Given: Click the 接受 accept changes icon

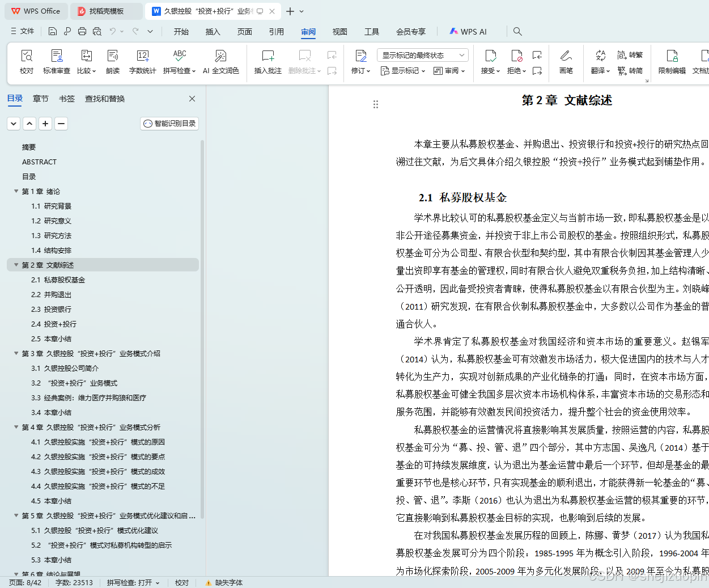Looking at the screenshot, I should (490, 56).
